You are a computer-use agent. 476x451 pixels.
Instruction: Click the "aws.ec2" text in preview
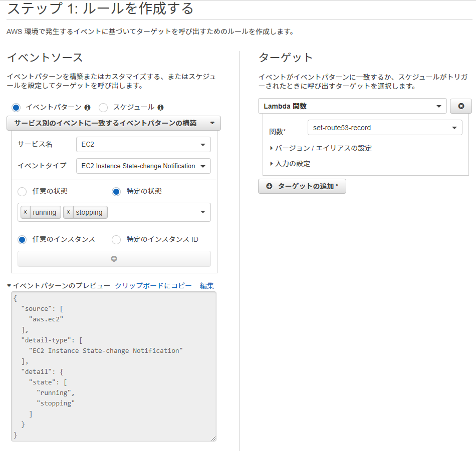coord(46,319)
